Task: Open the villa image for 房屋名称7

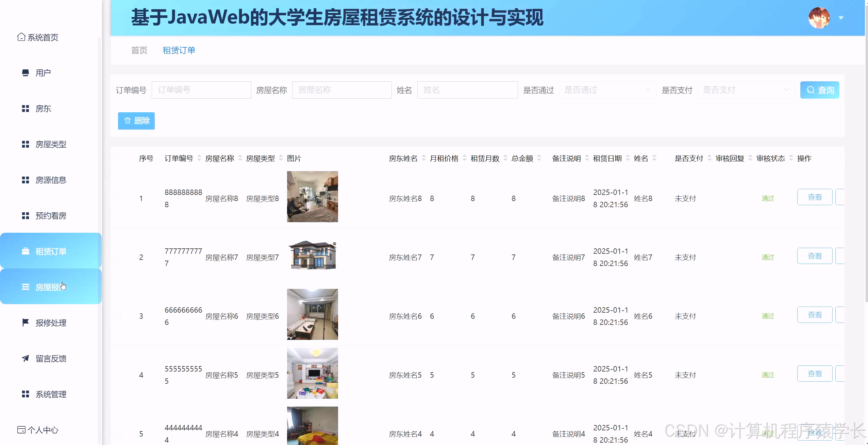Action: (x=313, y=256)
